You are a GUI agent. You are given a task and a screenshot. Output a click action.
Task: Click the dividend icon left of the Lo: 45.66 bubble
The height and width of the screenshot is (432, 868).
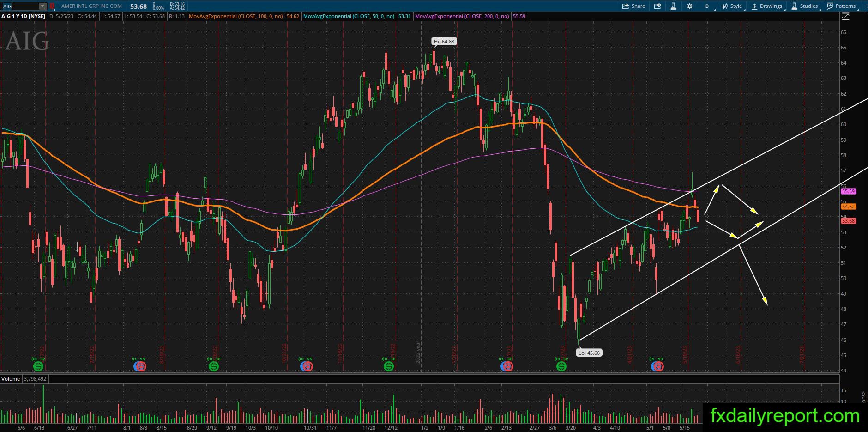click(x=561, y=366)
